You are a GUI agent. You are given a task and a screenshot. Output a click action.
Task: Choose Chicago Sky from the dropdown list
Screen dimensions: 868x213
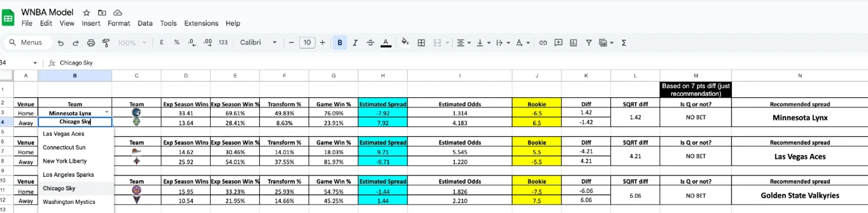click(x=76, y=188)
